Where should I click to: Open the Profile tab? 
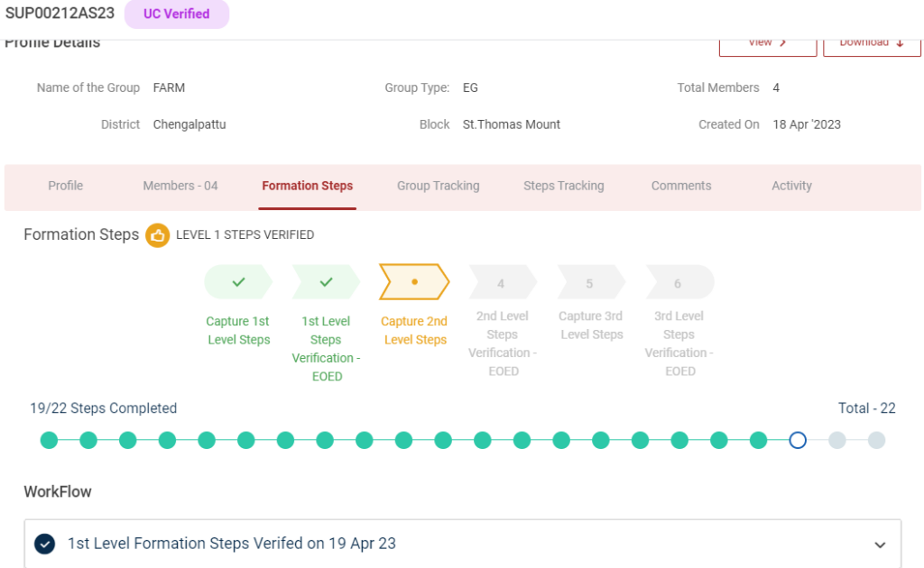point(65,186)
